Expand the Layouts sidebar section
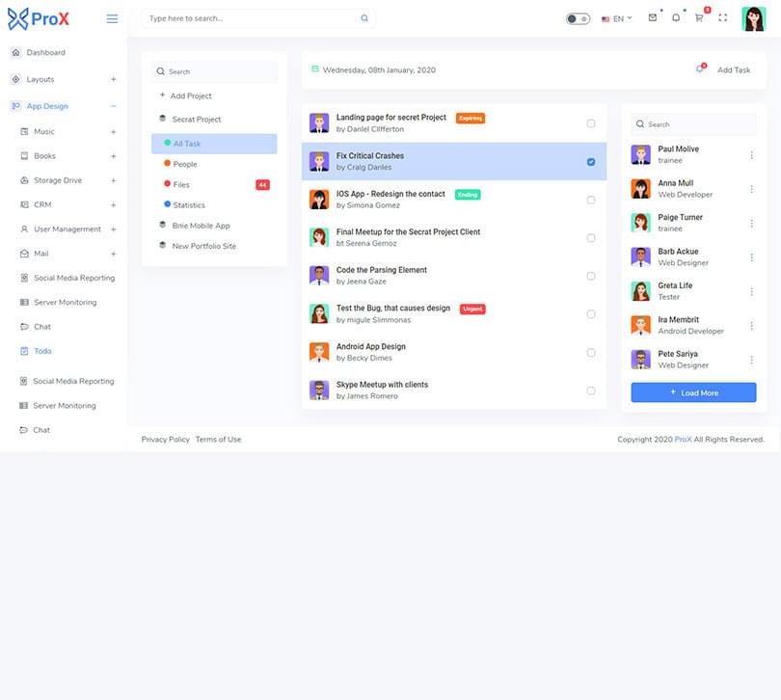This screenshot has width=781, height=700. point(113,79)
